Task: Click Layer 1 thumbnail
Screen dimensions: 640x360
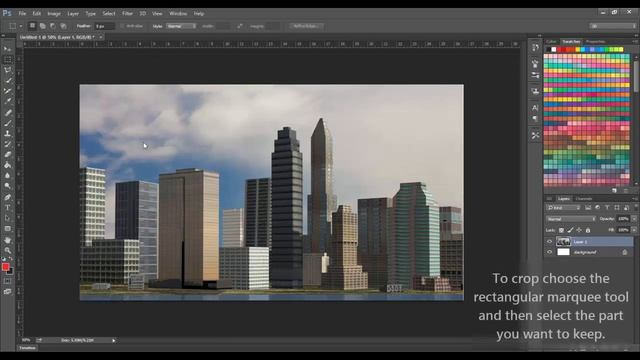Action: click(563, 242)
